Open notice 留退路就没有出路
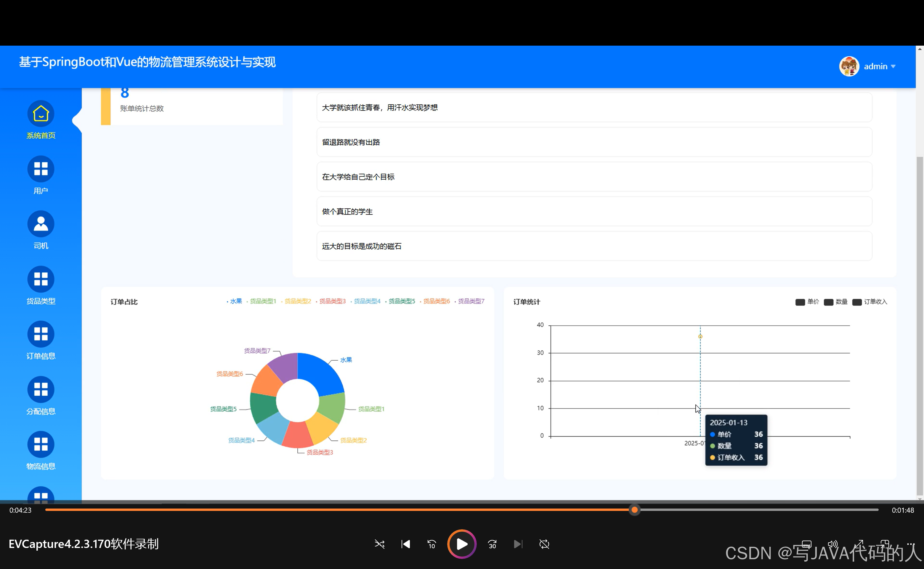Screen dimensions: 924x569 594,142
